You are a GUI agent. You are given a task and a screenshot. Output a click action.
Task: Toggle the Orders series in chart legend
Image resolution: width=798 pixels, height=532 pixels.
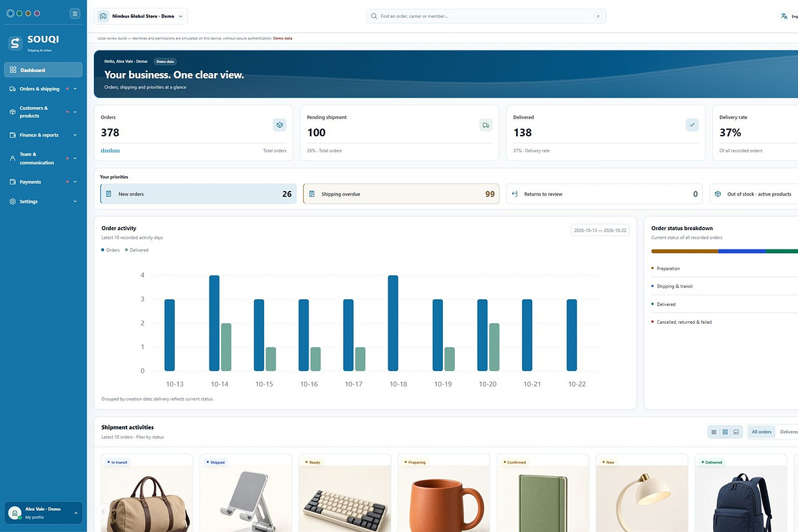click(110, 250)
